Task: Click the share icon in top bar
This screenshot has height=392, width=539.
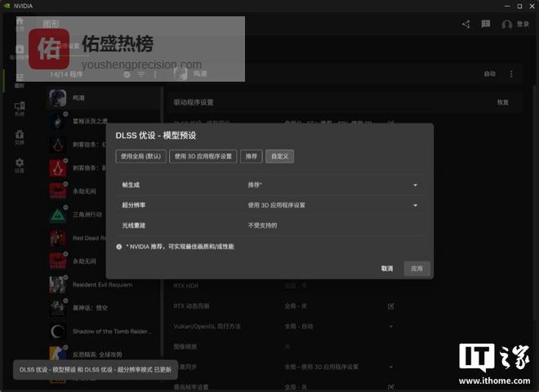Action: [x=465, y=24]
